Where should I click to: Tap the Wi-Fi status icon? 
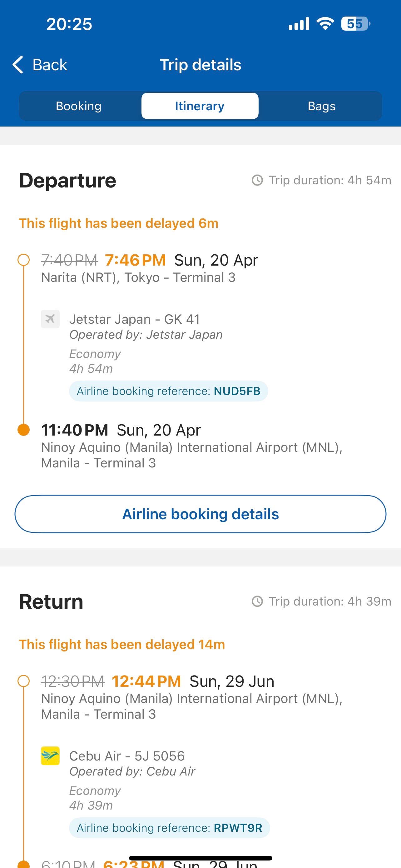tap(325, 23)
